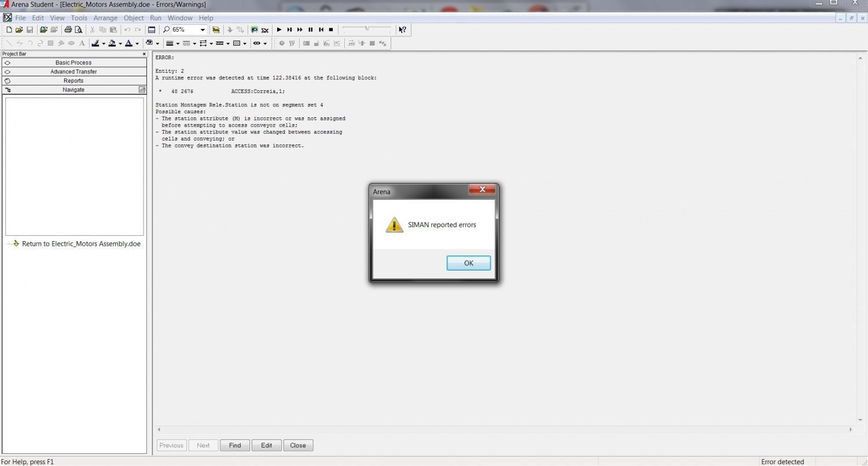Save the current model

click(x=29, y=29)
